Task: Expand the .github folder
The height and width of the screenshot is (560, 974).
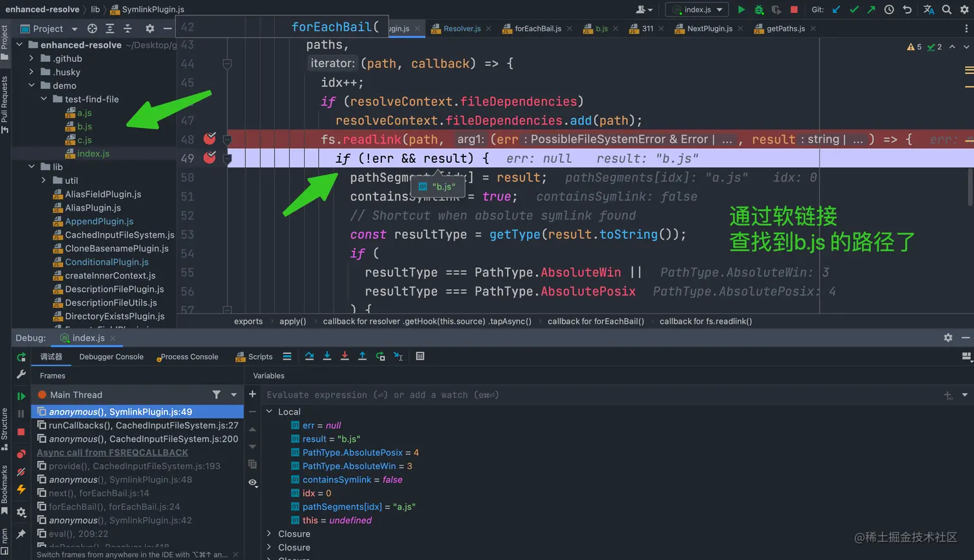Action: point(31,59)
